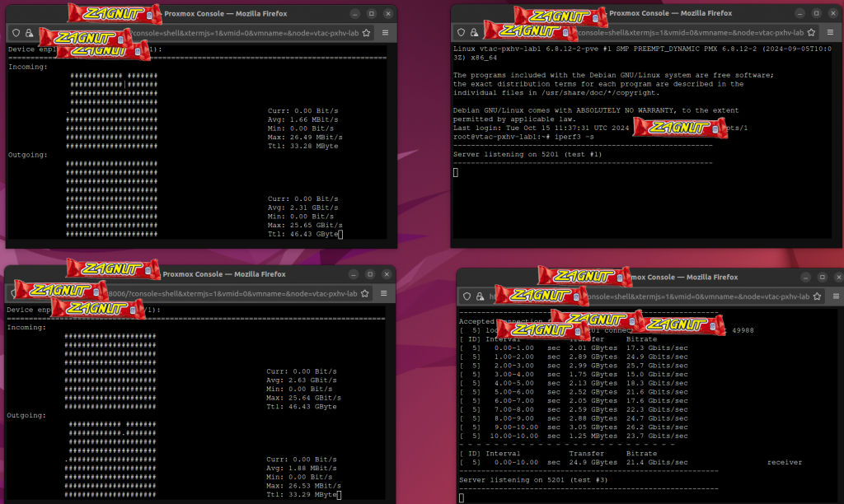The image size is (844, 504).
Task: Click the 'Max: 25.64 GBit/s' value in bottom-left terminal
Action: (x=303, y=398)
